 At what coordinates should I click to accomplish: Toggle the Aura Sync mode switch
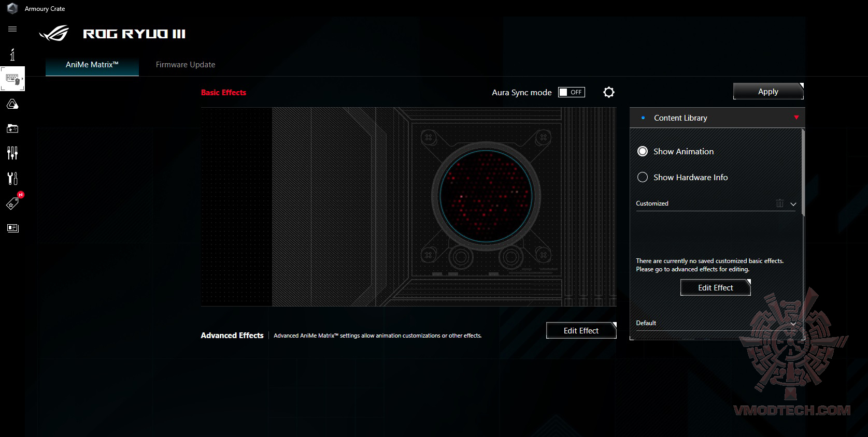pyautogui.click(x=572, y=92)
